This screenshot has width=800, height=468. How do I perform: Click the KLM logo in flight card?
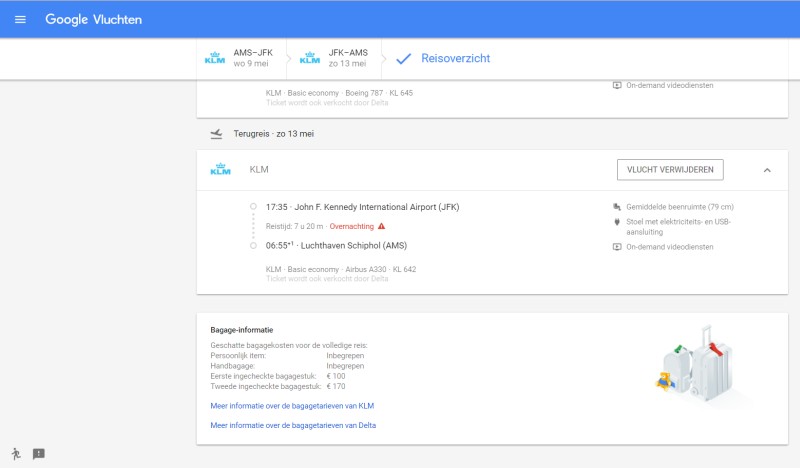tap(220, 170)
